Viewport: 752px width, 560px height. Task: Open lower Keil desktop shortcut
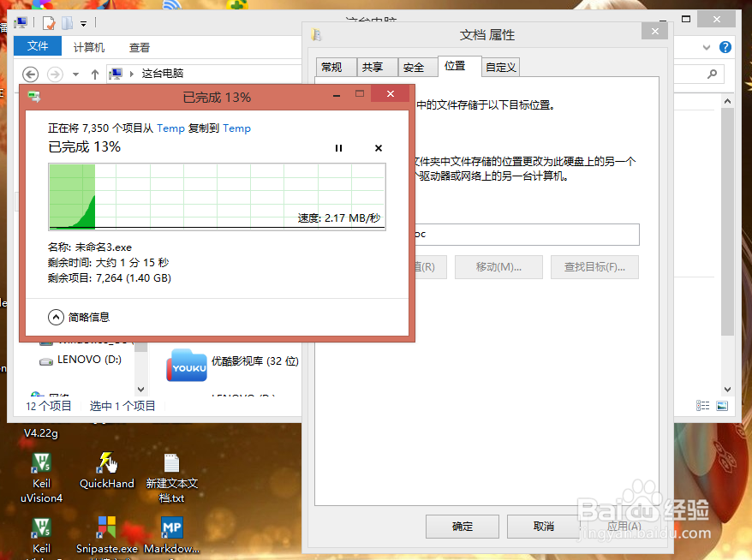point(41,536)
